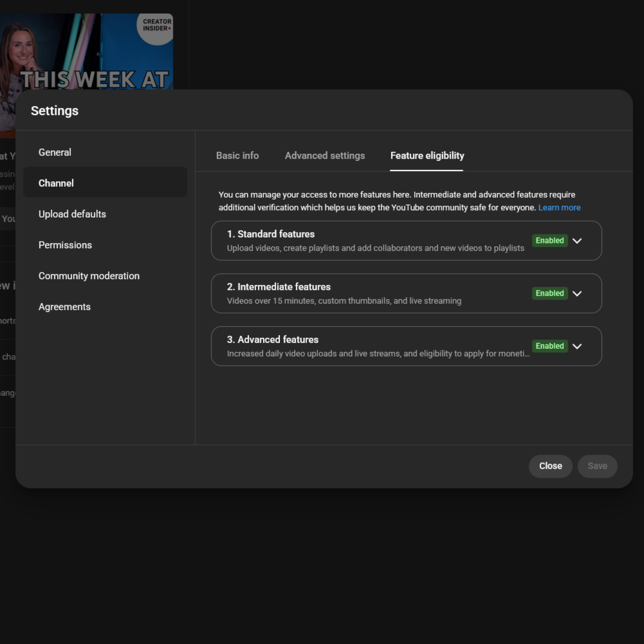
Task: Expand the Advanced features chevron
Action: coord(577,346)
